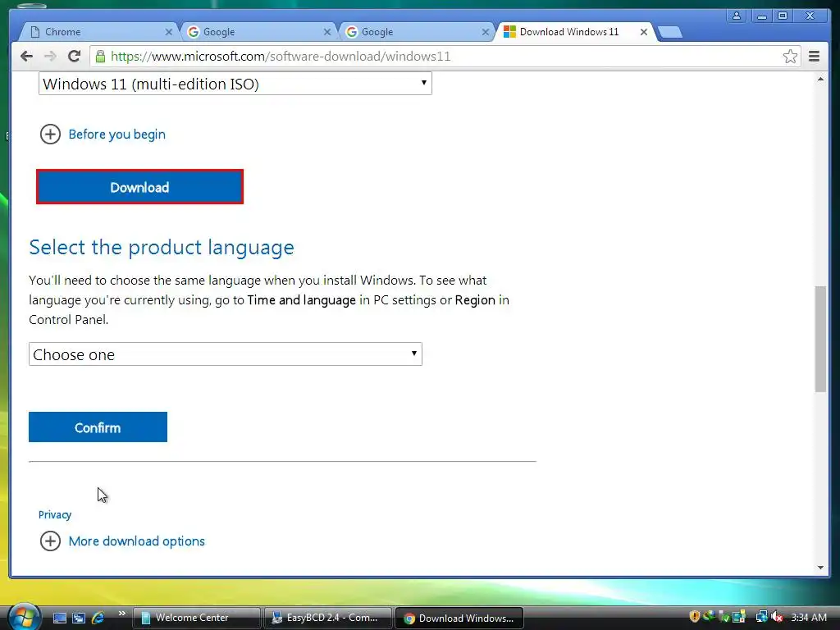Reload the page with the refresh icon
This screenshot has width=840, height=630.
click(75, 56)
